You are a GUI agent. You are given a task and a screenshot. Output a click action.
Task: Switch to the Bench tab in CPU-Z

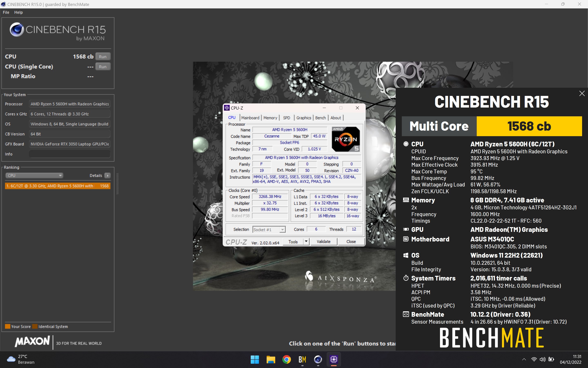(x=321, y=118)
